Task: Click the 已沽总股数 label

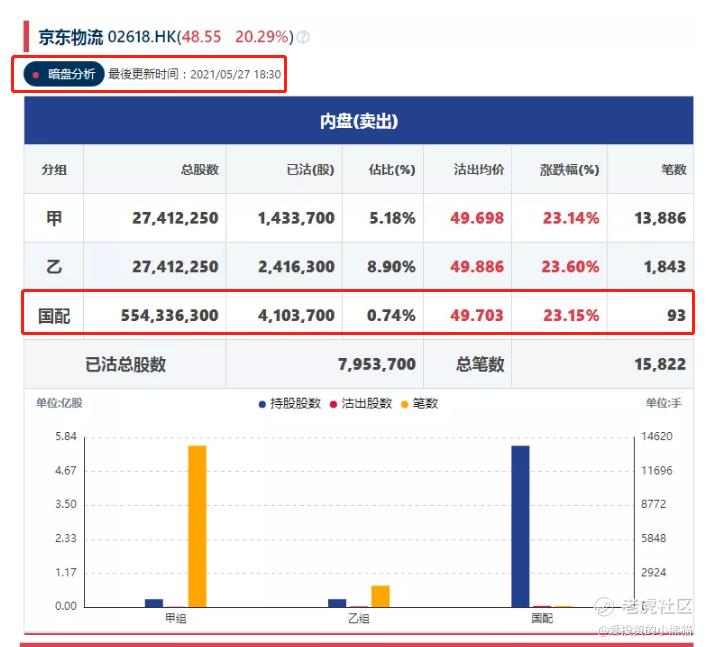Action: coord(126,364)
